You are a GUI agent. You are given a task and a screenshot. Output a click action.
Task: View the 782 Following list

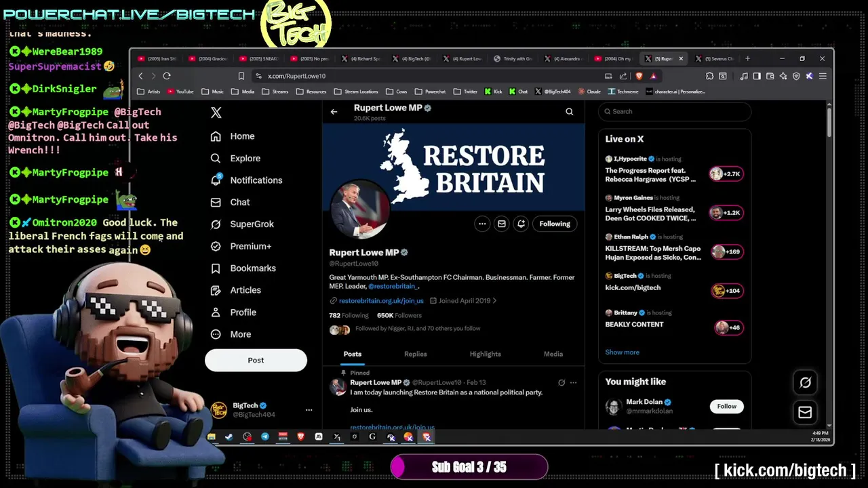click(349, 315)
